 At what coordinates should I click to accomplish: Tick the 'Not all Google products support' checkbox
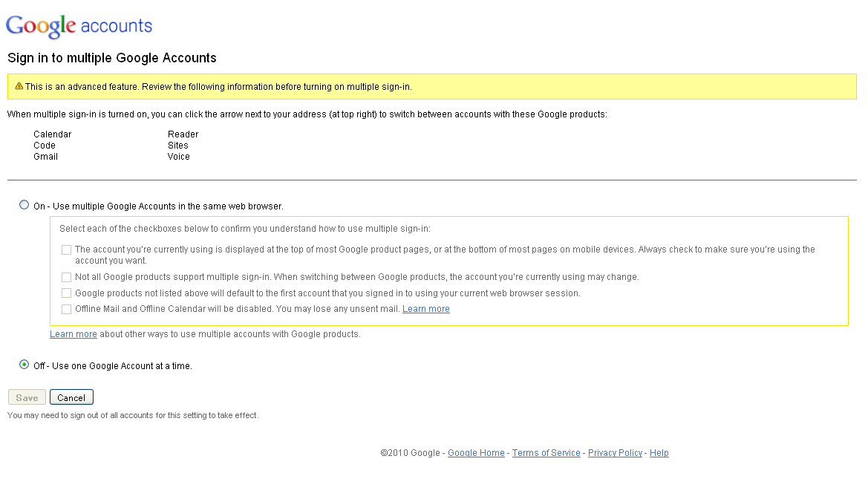[x=67, y=277]
